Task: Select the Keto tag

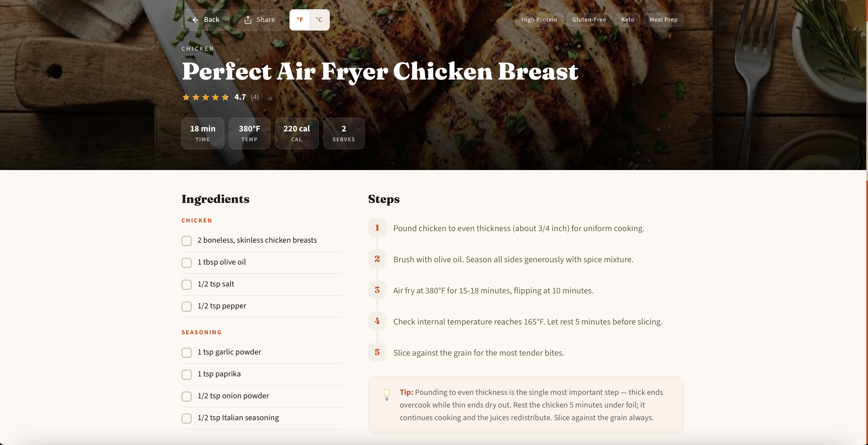Action: click(x=628, y=20)
